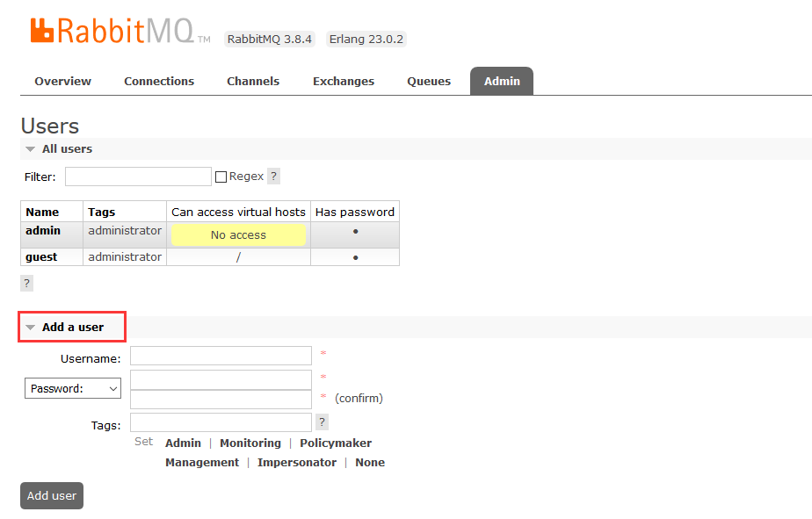Choose the Impersonator tag
The image size is (812, 519).
point(297,463)
